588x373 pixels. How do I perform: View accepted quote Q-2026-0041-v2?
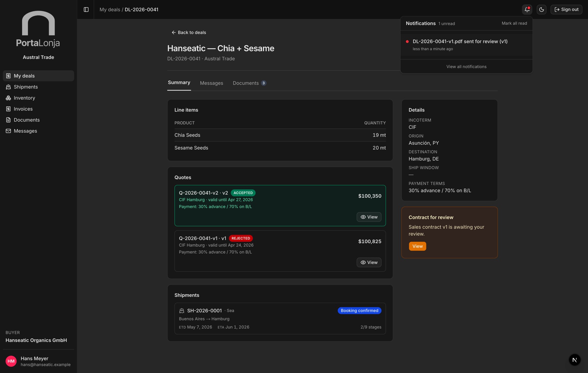coord(369,217)
